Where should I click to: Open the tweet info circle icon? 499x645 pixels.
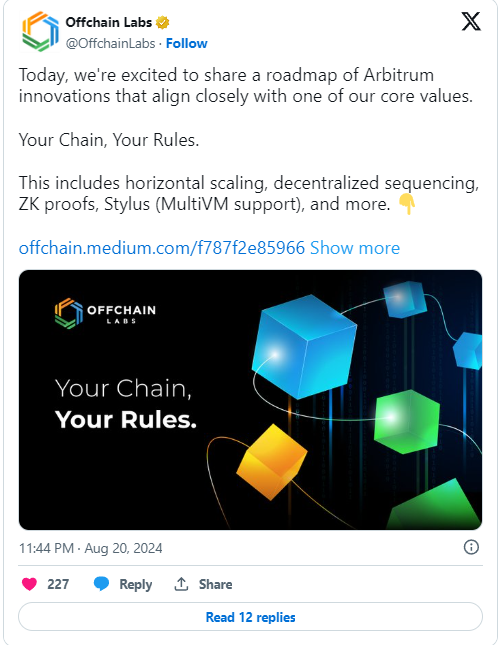[471, 547]
